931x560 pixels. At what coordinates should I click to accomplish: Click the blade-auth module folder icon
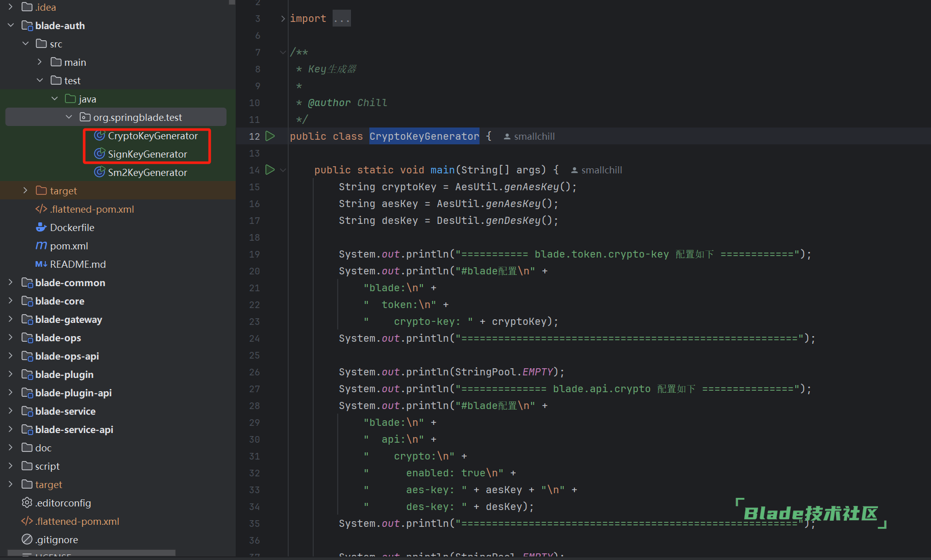click(x=27, y=26)
